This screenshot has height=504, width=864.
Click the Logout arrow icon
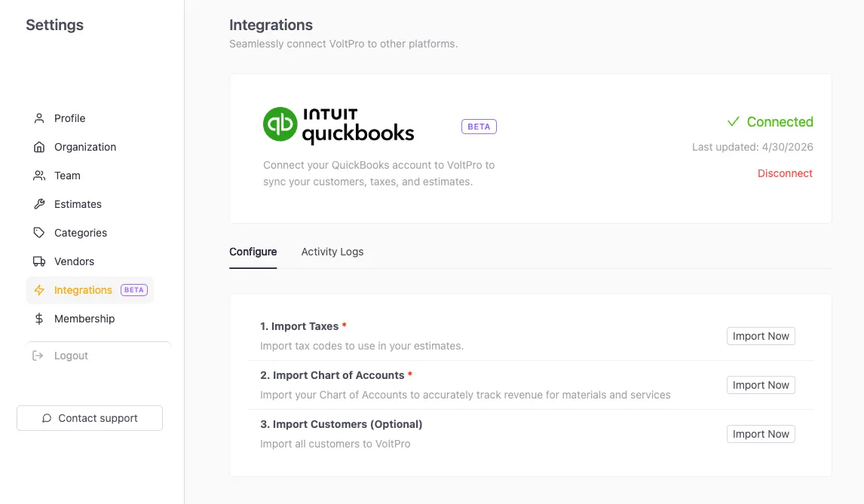point(38,356)
